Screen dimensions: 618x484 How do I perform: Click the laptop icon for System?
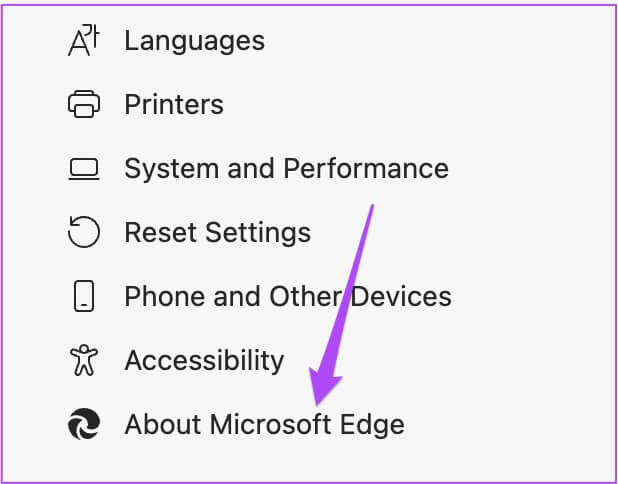coord(83,168)
